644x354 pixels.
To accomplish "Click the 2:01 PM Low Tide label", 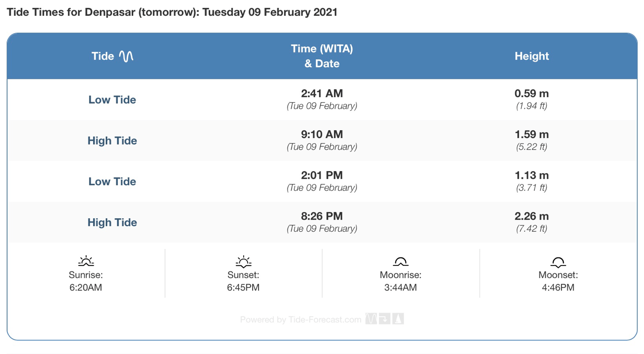I will (x=112, y=181).
